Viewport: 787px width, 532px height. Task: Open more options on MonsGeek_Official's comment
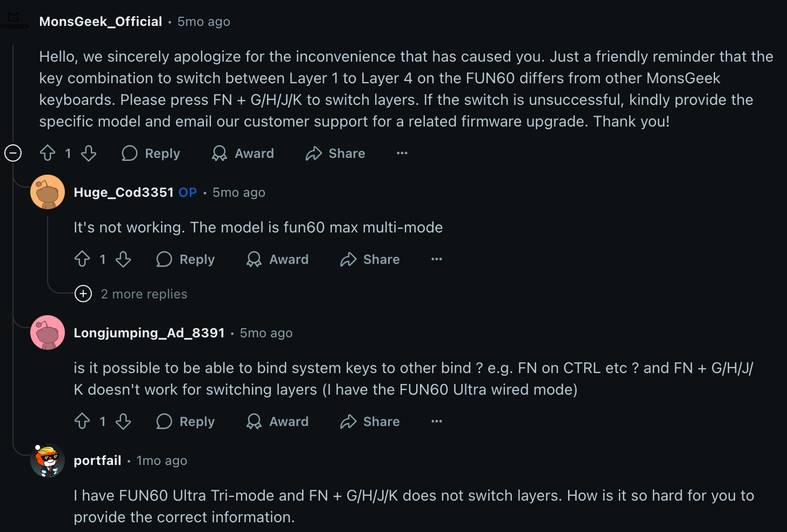(x=402, y=153)
